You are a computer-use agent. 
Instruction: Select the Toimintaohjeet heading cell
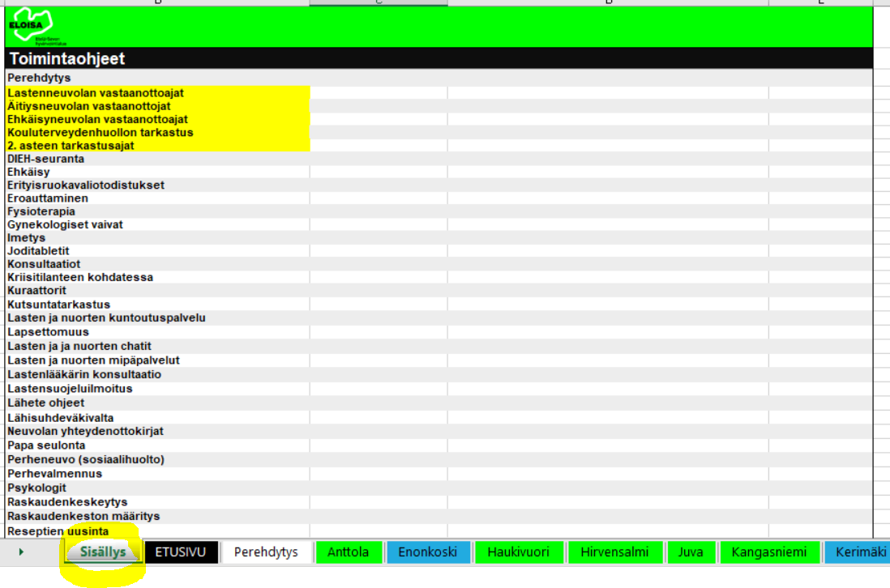(x=67, y=58)
